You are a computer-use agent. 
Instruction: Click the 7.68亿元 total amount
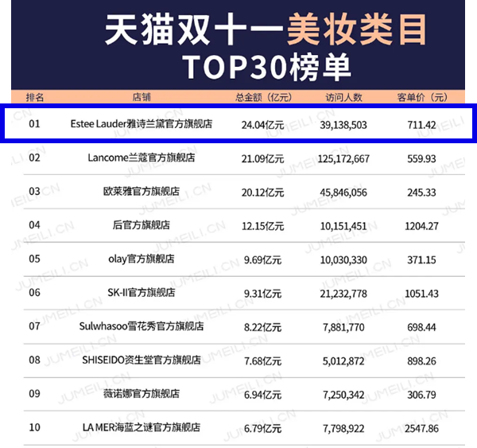click(x=263, y=361)
